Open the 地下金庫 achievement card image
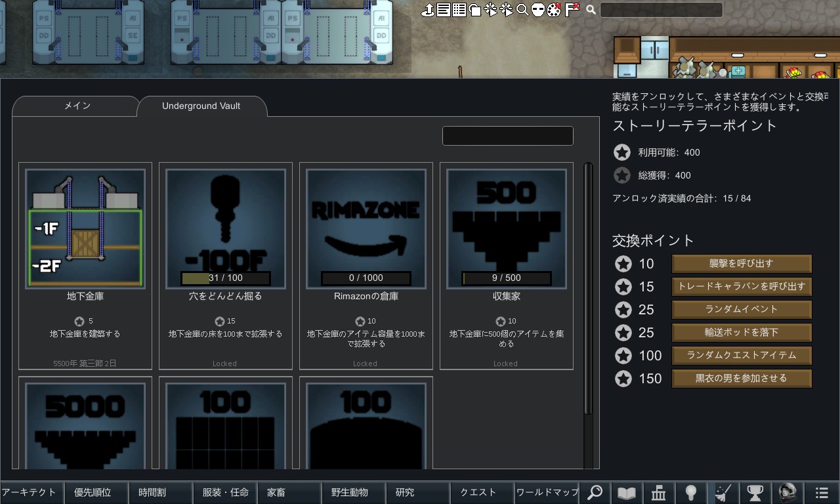The height and width of the screenshot is (504, 840). click(85, 229)
